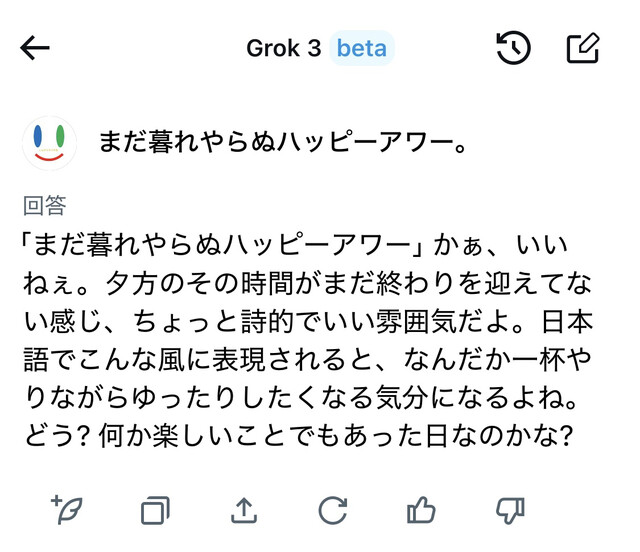This screenshot has width=640, height=552.
Task: Open the Grok 3 model selector title
Action: (x=283, y=48)
